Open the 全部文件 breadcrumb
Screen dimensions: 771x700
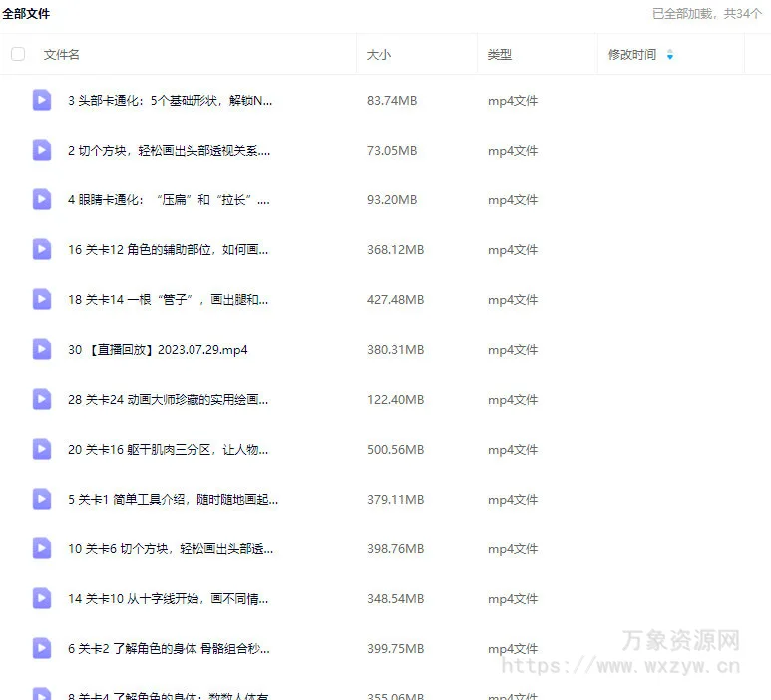coord(26,14)
